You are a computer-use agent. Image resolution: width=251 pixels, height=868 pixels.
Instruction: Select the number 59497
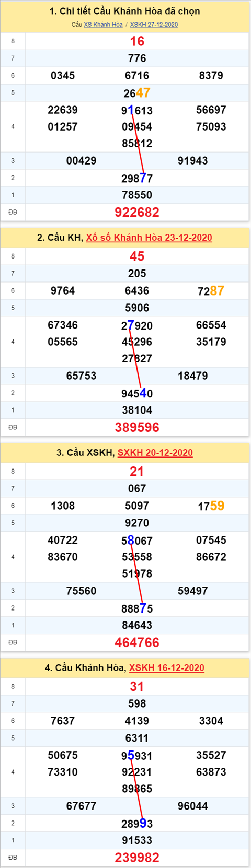pos(193,591)
